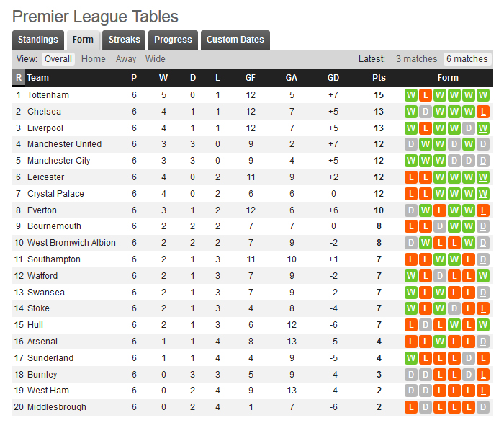Image resolution: width=504 pixels, height=428 pixels.
Task: Open the West Bromwich Albion team link
Action: pyautogui.click(x=71, y=243)
